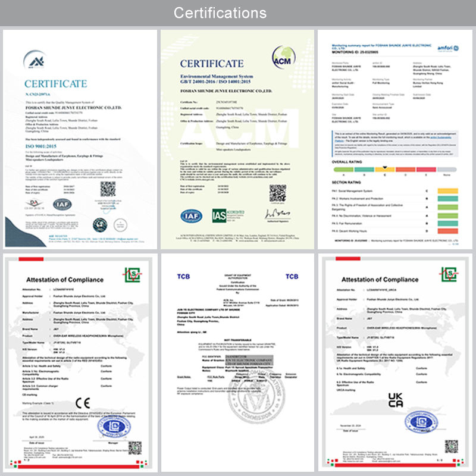476x476 pixels.
Task: Click yellow swatch for Social Management System
Action: [x=448, y=191]
